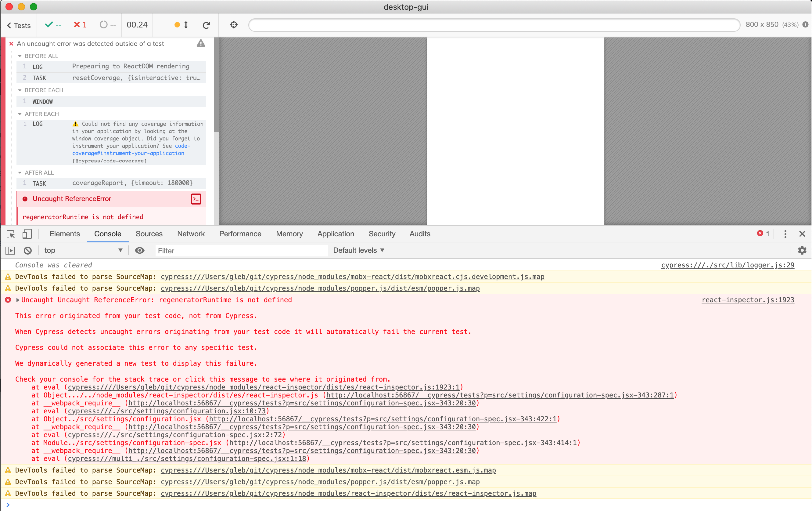Click the clear console icon
Viewport: 812px width, 511px height.
point(28,250)
